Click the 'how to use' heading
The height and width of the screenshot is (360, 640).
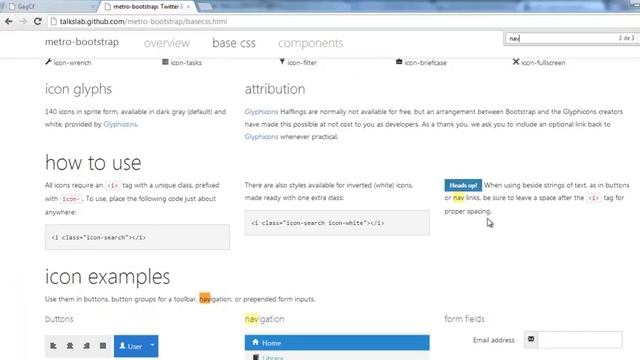93,163
